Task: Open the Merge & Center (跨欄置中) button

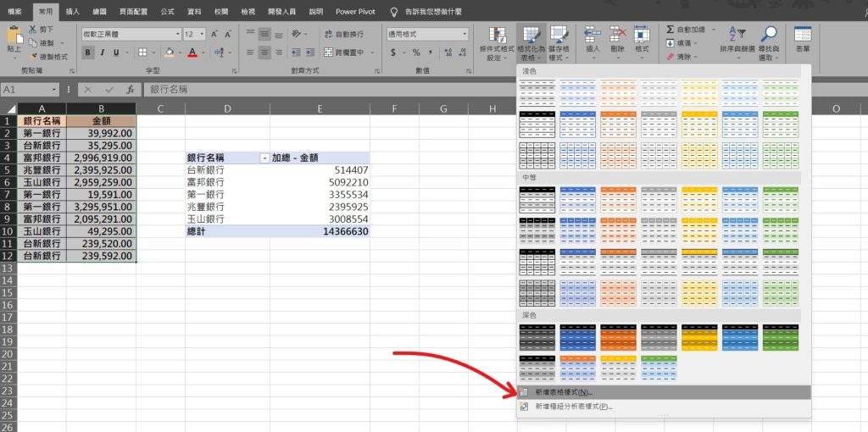Action: click(344, 53)
